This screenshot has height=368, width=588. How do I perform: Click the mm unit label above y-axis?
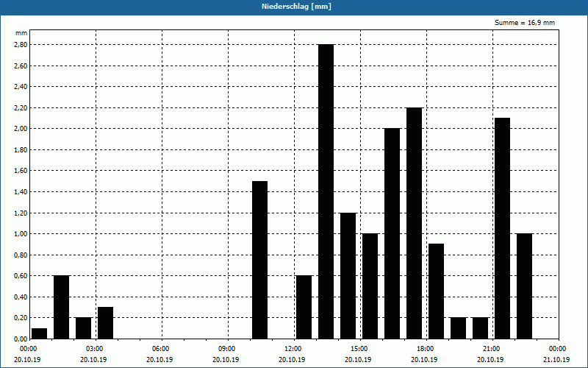click(x=21, y=33)
